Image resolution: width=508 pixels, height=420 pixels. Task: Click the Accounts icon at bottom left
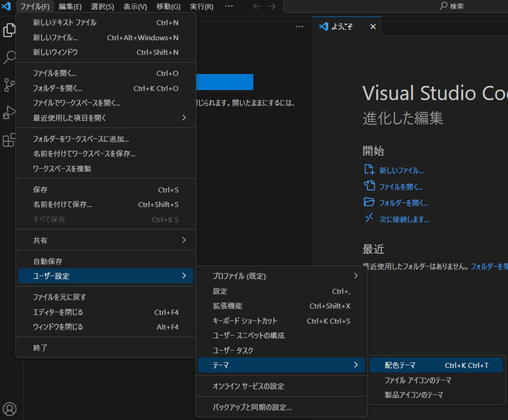point(10,408)
